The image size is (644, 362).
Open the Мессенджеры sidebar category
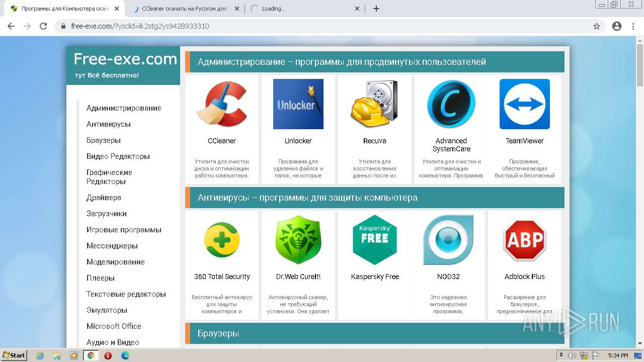point(112,246)
